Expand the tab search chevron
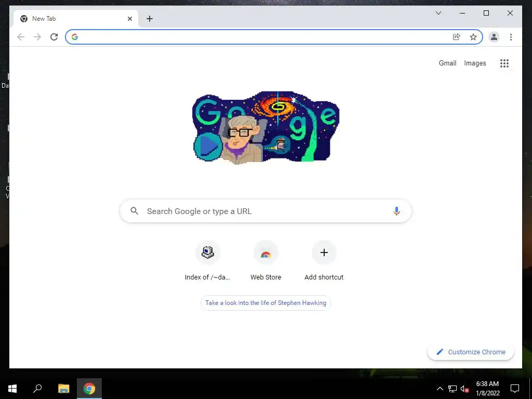 coord(438,13)
